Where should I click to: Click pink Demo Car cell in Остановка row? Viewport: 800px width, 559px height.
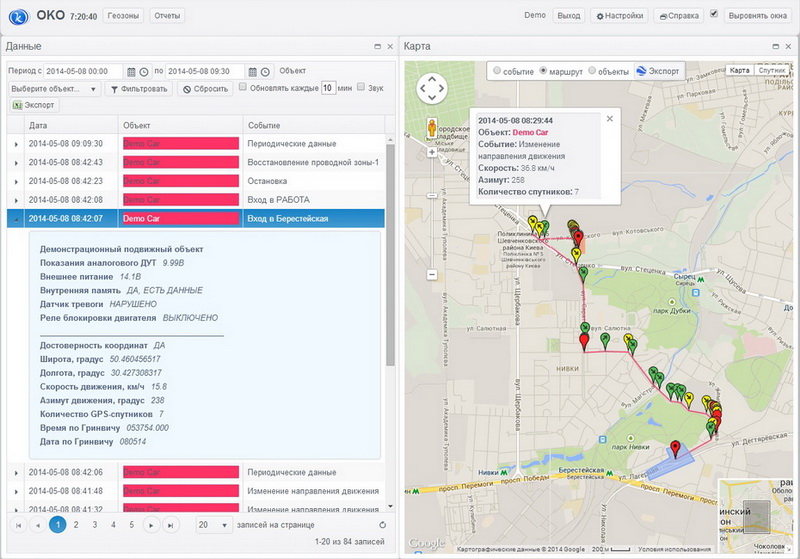pyautogui.click(x=181, y=181)
